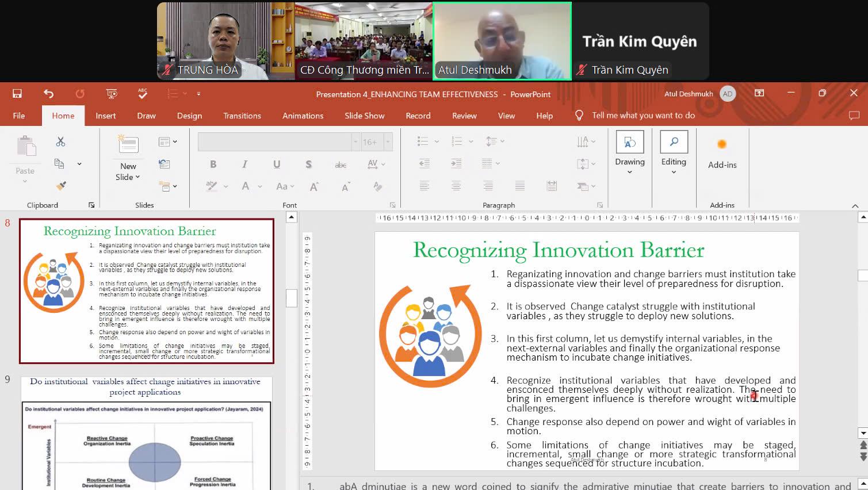Click Atul Deshmukh account name
Screen dimensions: 868x490
coord(689,94)
